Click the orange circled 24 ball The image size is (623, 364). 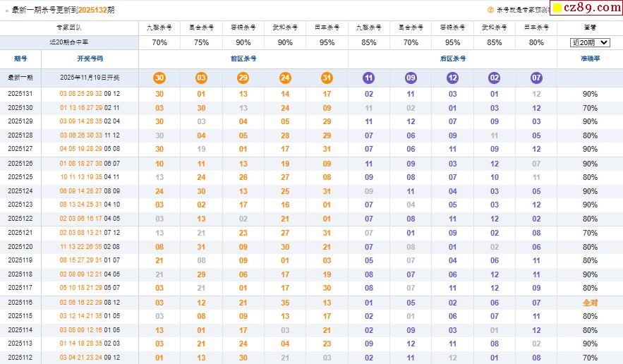point(285,78)
